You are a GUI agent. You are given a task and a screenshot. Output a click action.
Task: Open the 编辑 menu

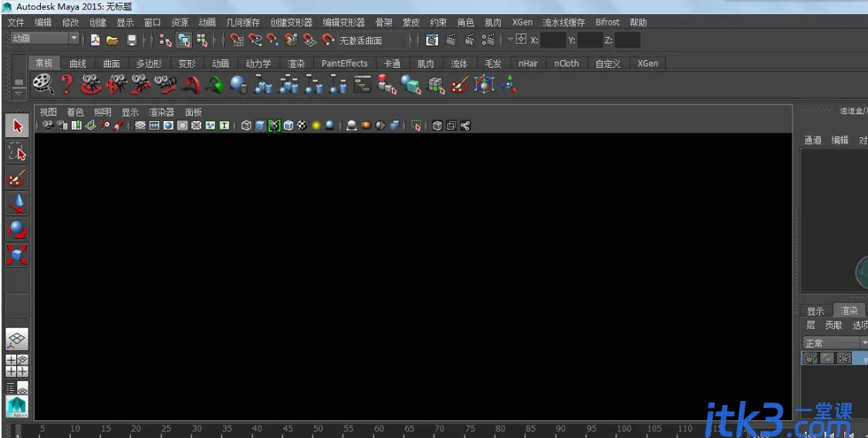click(x=42, y=22)
